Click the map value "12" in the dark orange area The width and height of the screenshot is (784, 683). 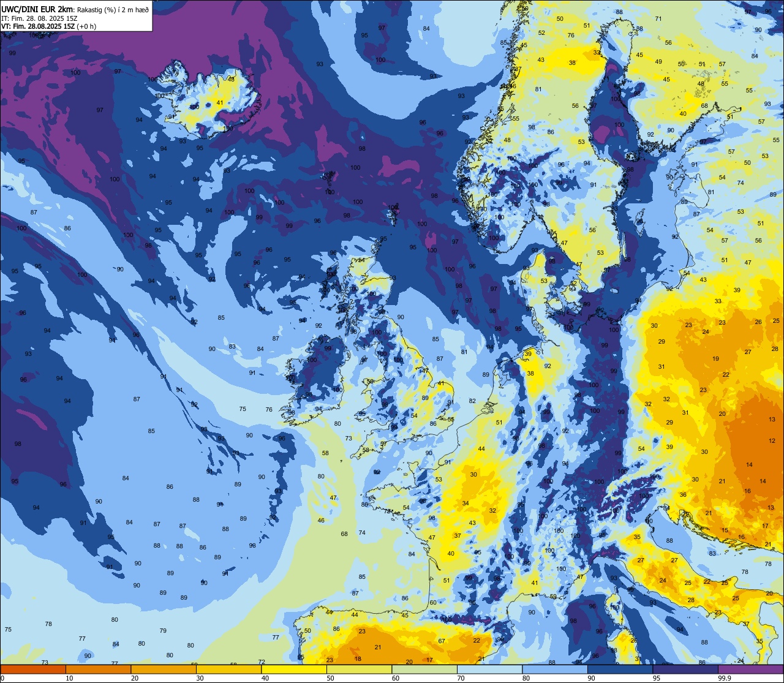point(772,440)
